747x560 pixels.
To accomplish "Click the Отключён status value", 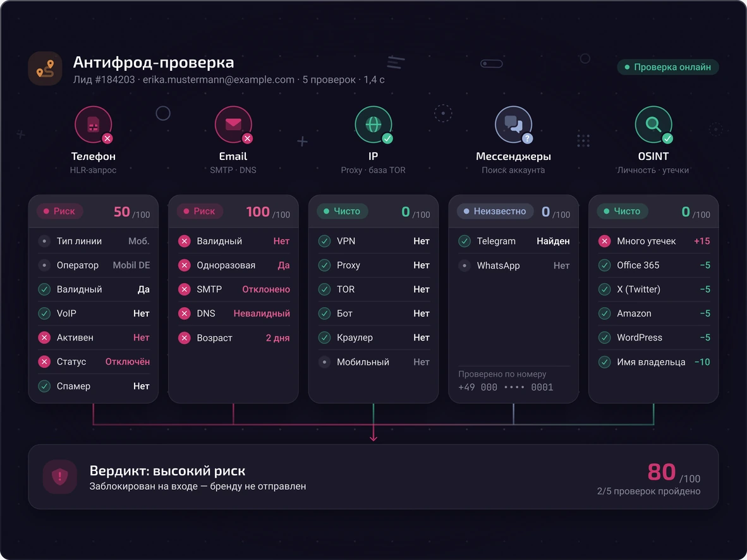I will click(128, 362).
